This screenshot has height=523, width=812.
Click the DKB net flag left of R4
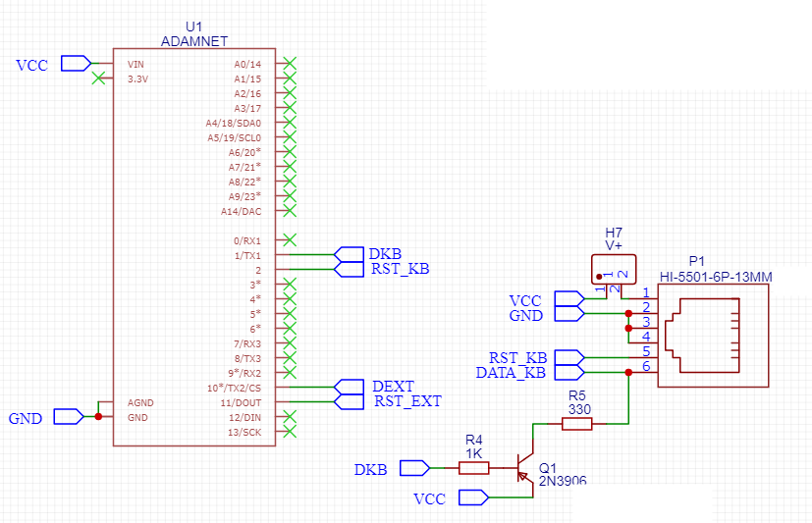pos(415,468)
